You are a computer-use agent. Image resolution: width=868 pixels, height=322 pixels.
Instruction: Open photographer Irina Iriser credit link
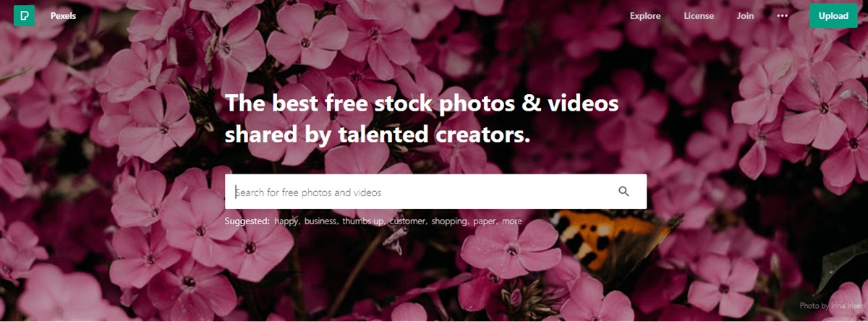830,306
